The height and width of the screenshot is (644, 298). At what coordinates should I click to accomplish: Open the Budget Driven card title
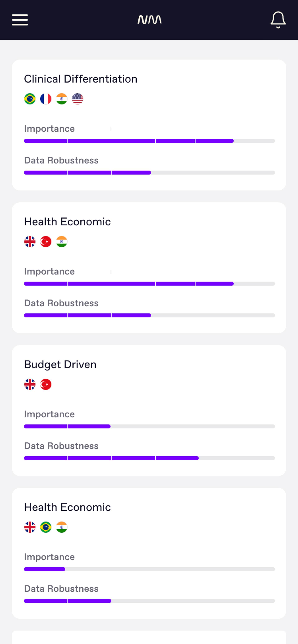(x=60, y=365)
